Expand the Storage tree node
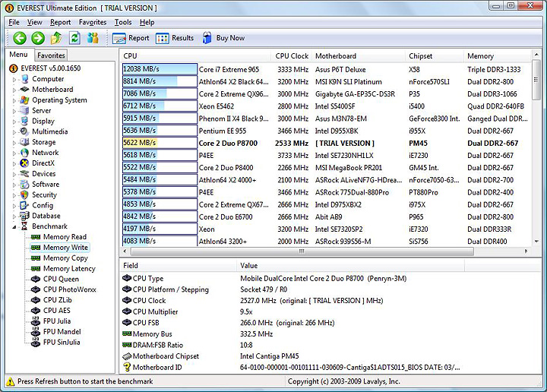Screen dimensions: 547x392 pos(14,143)
